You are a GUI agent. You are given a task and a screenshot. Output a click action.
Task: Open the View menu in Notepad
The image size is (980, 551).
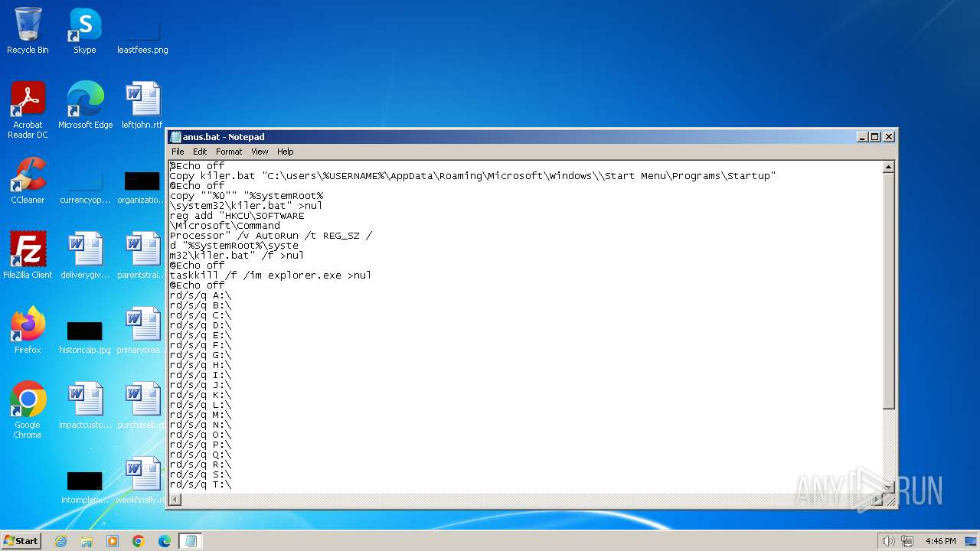click(x=260, y=152)
